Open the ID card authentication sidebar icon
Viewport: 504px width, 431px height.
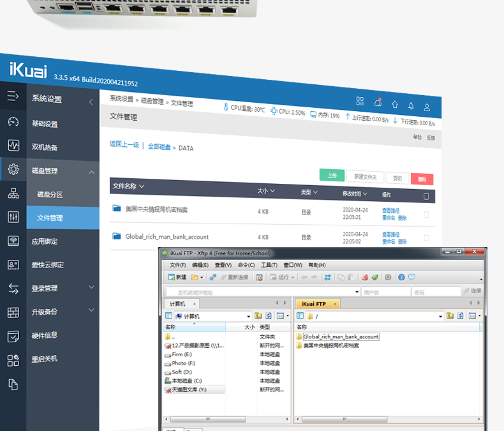(x=13, y=265)
